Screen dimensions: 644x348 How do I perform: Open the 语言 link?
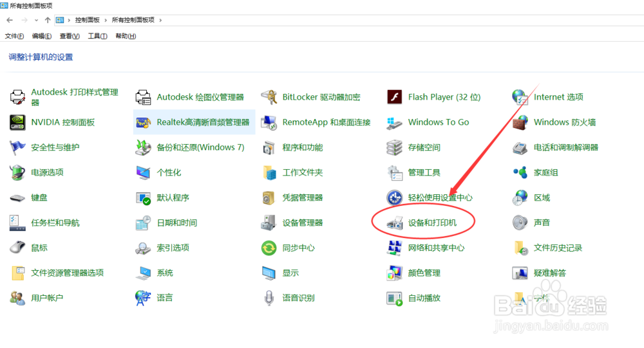pos(165,298)
